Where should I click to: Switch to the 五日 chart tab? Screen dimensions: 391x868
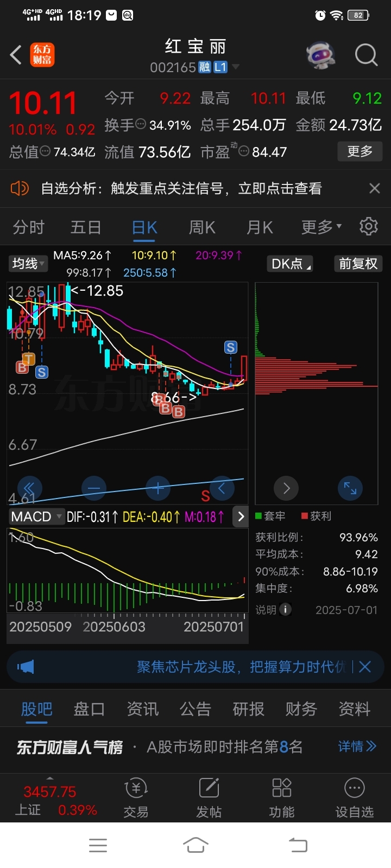coord(86,227)
